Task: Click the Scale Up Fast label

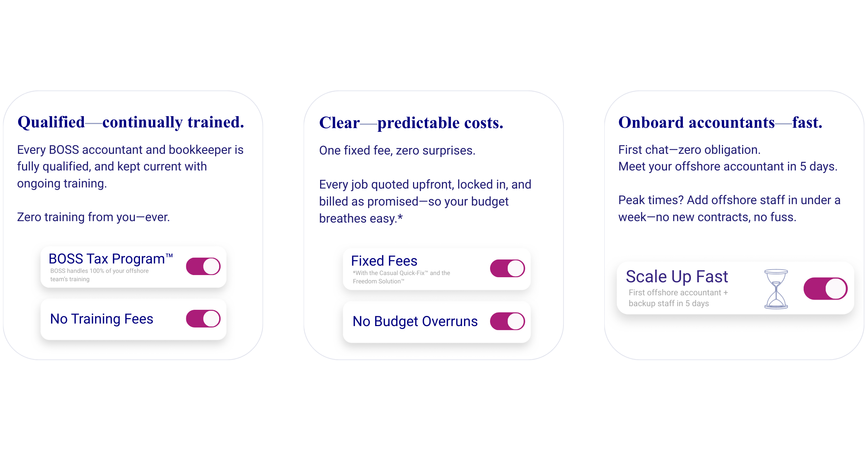Action: (677, 277)
